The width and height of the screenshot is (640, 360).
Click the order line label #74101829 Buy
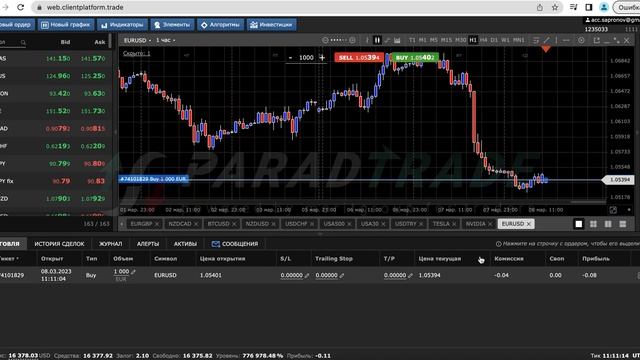(x=153, y=179)
